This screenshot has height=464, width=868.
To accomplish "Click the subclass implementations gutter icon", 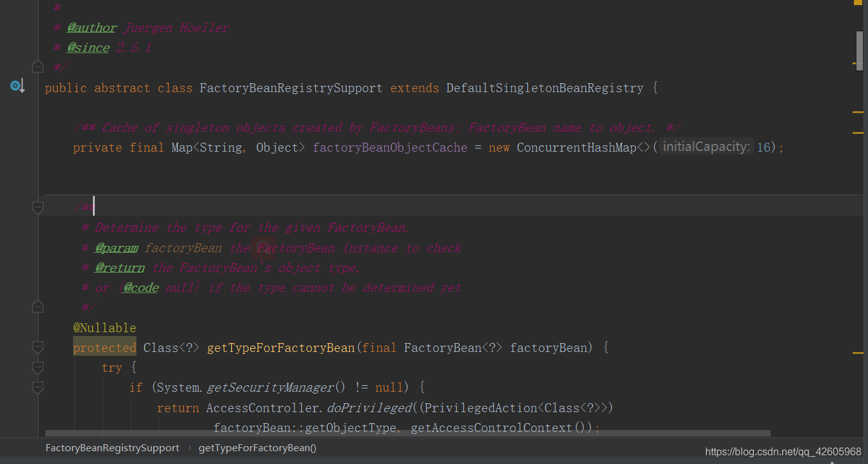I will (x=17, y=86).
